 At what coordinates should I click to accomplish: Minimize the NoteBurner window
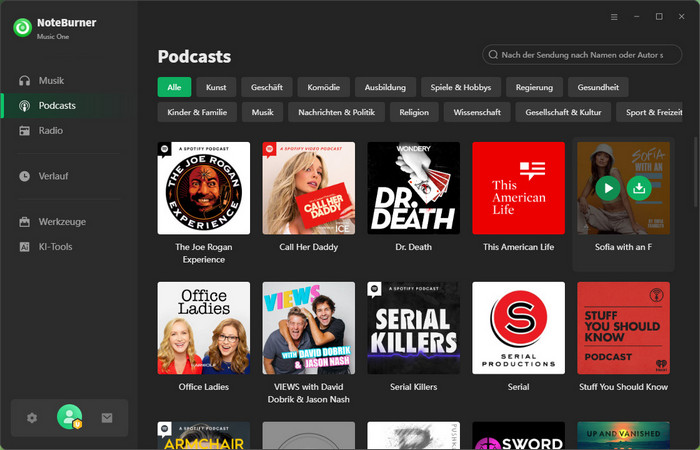pos(637,17)
